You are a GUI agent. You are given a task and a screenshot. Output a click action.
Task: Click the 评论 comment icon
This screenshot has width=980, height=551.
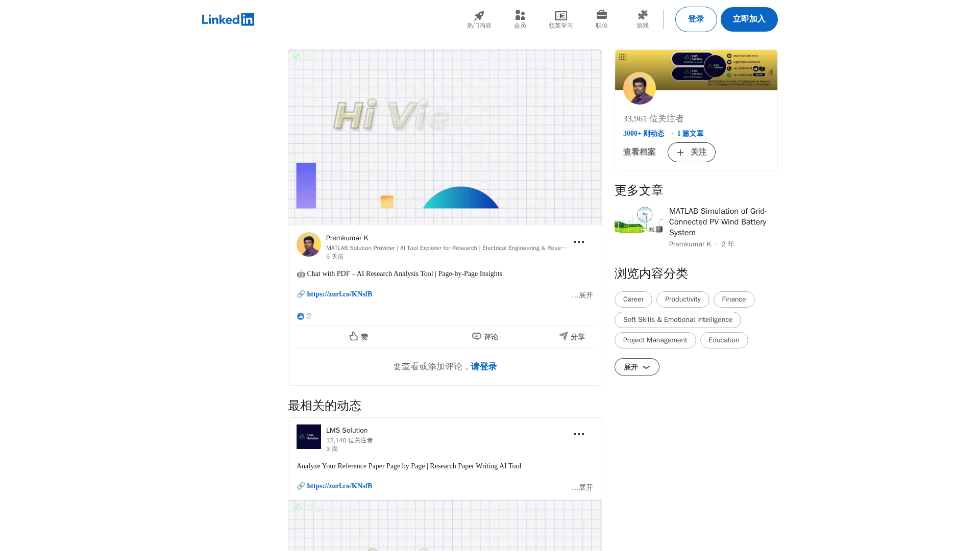tap(477, 336)
